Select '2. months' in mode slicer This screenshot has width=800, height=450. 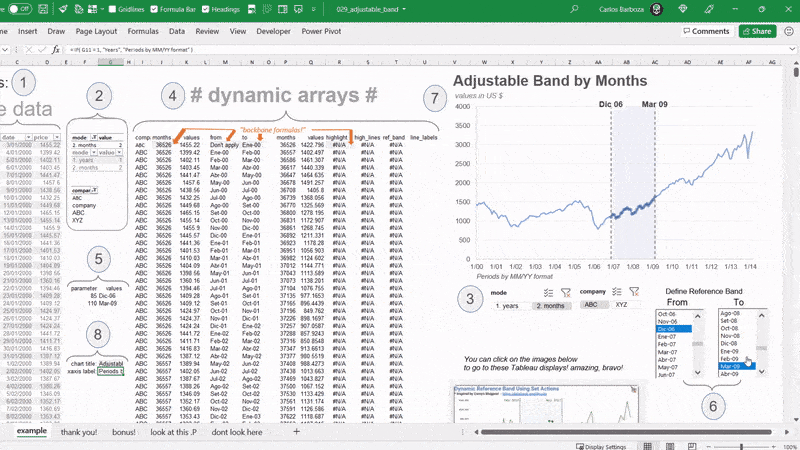(551, 306)
